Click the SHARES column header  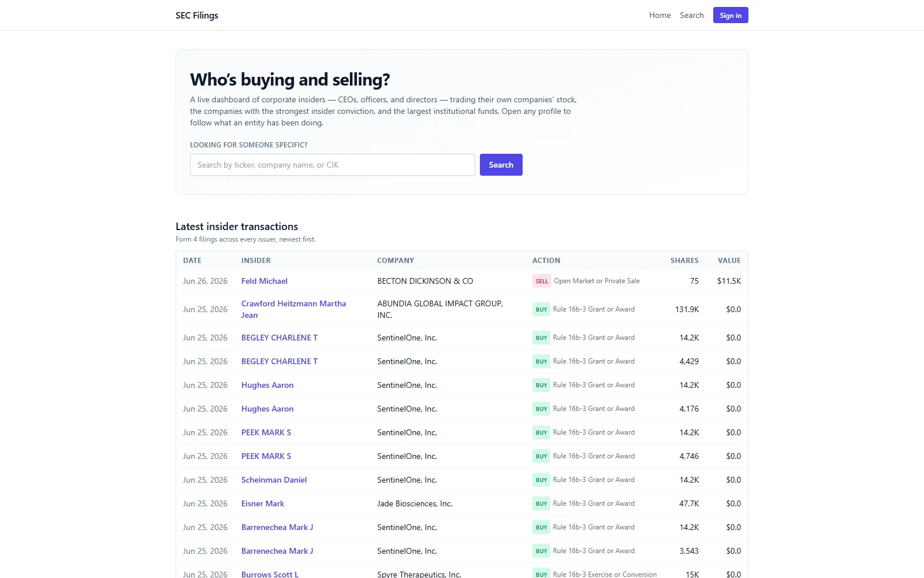tap(684, 261)
